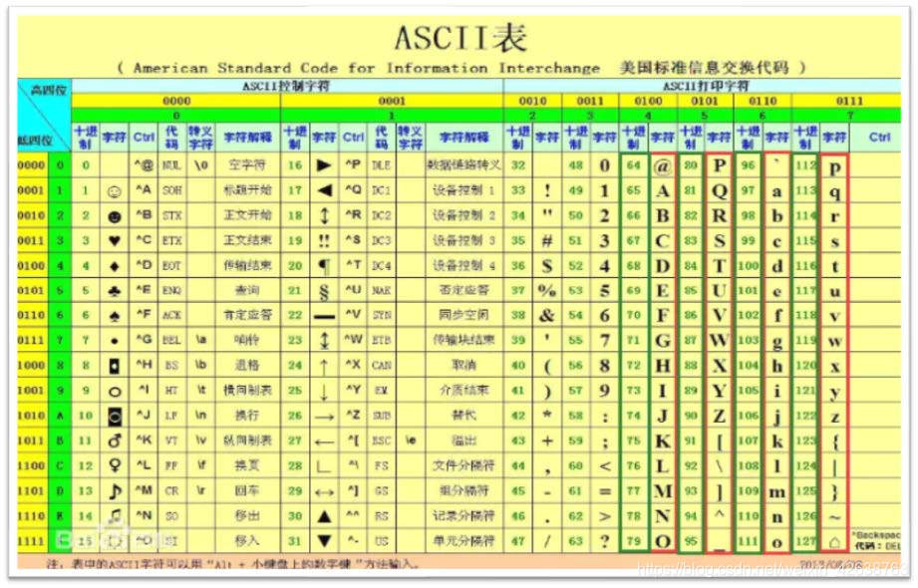
Task: Click the left-pointing triangle for decimal 17
Action: 324,190
